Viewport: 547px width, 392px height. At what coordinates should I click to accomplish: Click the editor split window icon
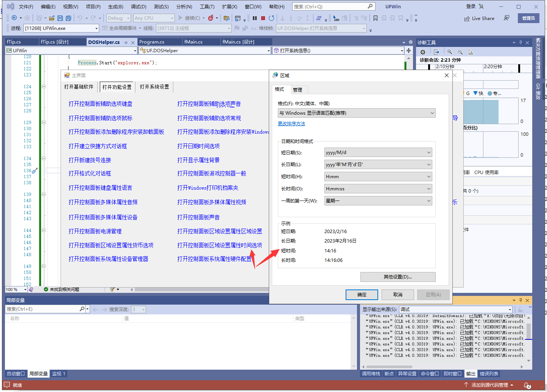[408, 50]
